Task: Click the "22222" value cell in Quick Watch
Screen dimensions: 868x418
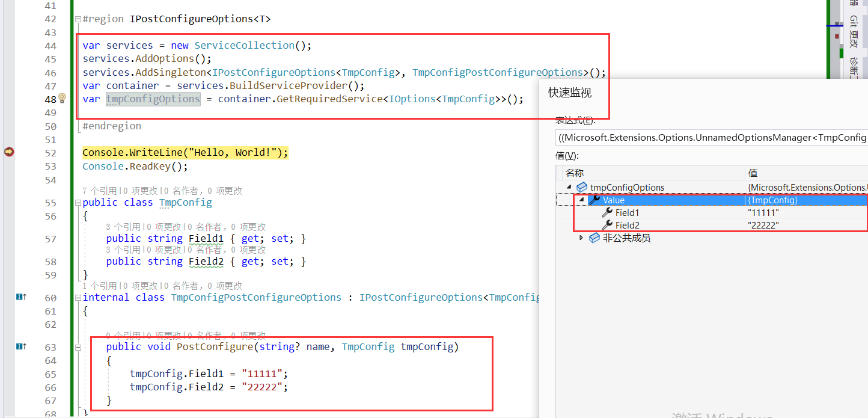Action: pyautogui.click(x=806, y=225)
